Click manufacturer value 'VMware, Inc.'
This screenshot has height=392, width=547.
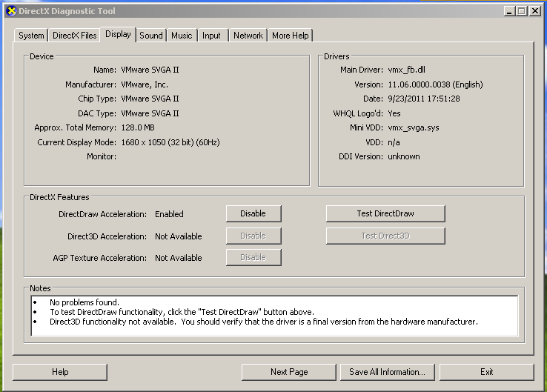[145, 84]
